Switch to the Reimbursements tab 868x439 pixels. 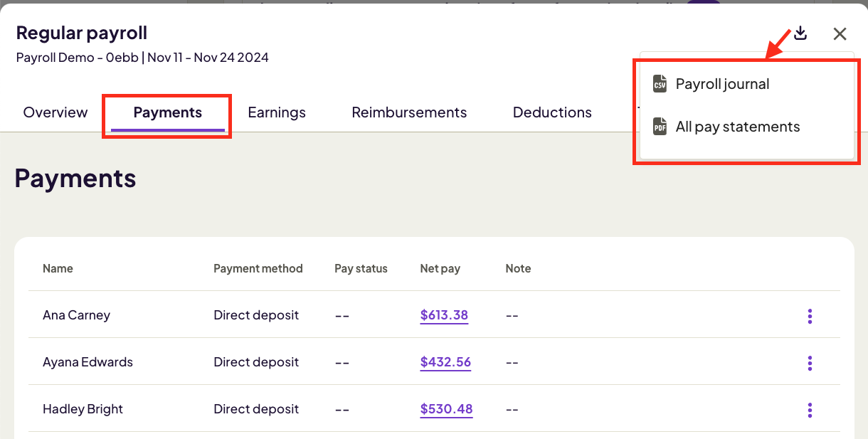(x=409, y=112)
